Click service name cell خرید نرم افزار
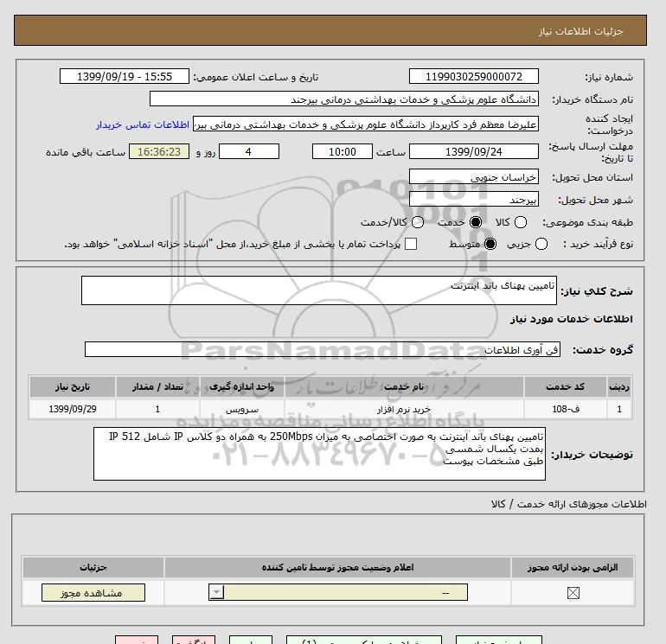The image size is (666, 644). tap(404, 409)
